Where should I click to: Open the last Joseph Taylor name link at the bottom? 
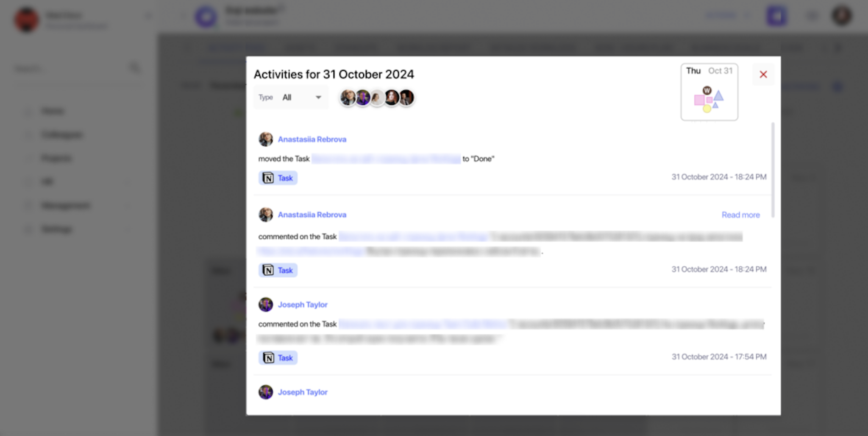click(303, 392)
